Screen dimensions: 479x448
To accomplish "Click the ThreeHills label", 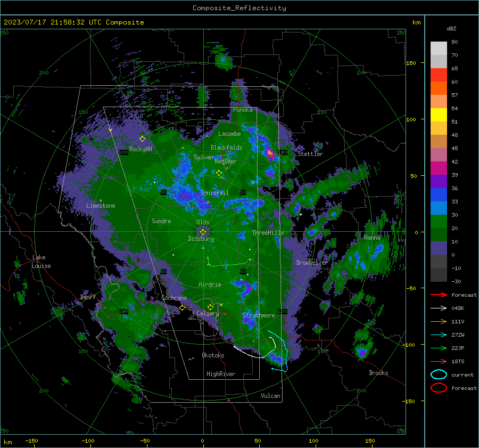I will (x=268, y=233).
